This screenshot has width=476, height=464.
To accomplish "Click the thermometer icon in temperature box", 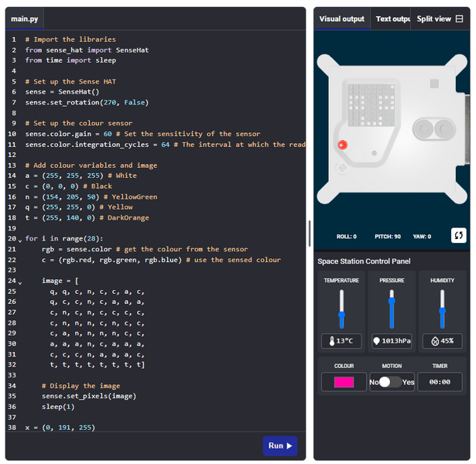I will click(332, 341).
